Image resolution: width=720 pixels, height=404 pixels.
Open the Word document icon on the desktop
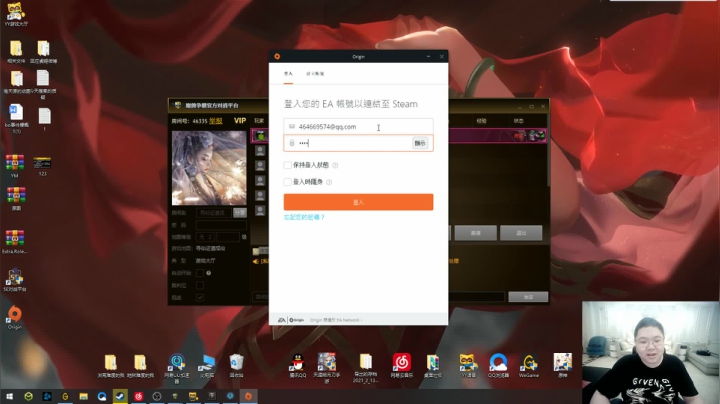pos(16,118)
